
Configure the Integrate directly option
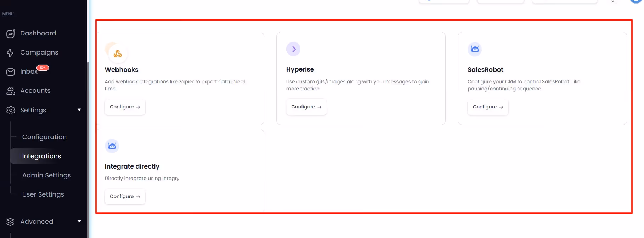[125, 197]
